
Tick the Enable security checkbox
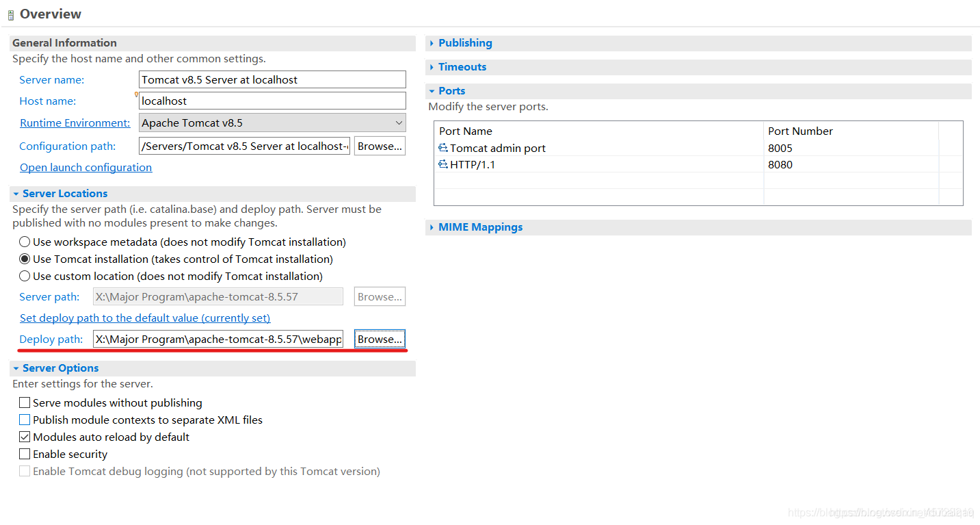[x=25, y=454]
